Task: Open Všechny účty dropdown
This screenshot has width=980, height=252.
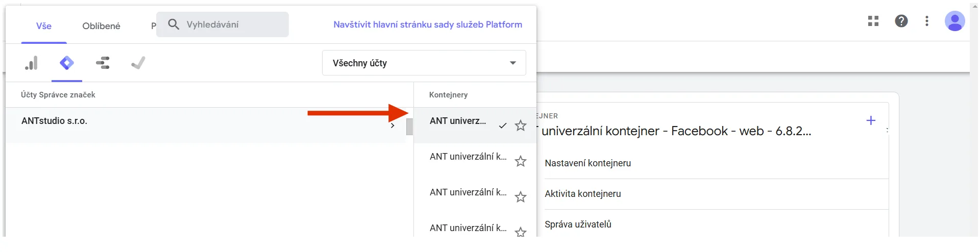Action: tap(424, 63)
